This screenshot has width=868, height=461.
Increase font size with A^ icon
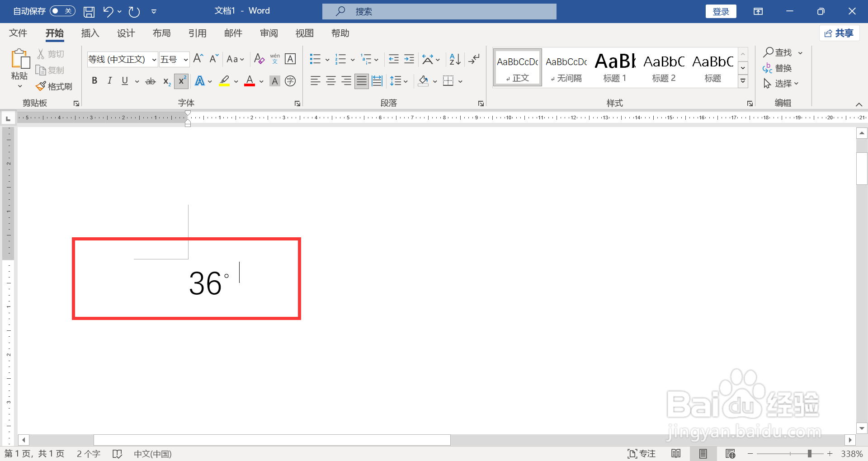coord(198,59)
